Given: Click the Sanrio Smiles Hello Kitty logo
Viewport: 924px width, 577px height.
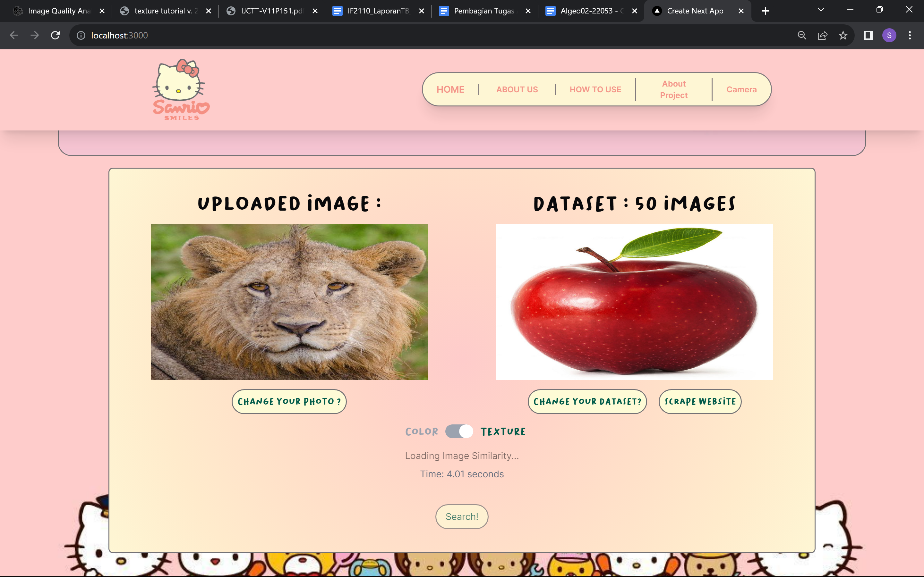Looking at the screenshot, I should (181, 90).
